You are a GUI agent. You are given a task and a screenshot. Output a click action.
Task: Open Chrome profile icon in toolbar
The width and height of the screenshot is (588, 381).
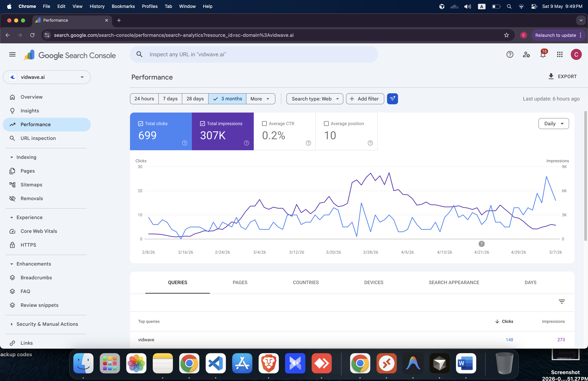point(524,35)
